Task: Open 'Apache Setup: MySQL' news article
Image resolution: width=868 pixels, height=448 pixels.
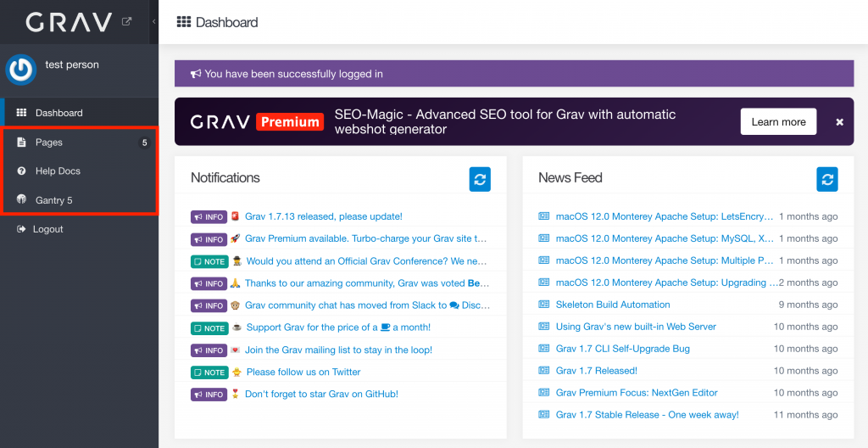Action: click(x=665, y=238)
